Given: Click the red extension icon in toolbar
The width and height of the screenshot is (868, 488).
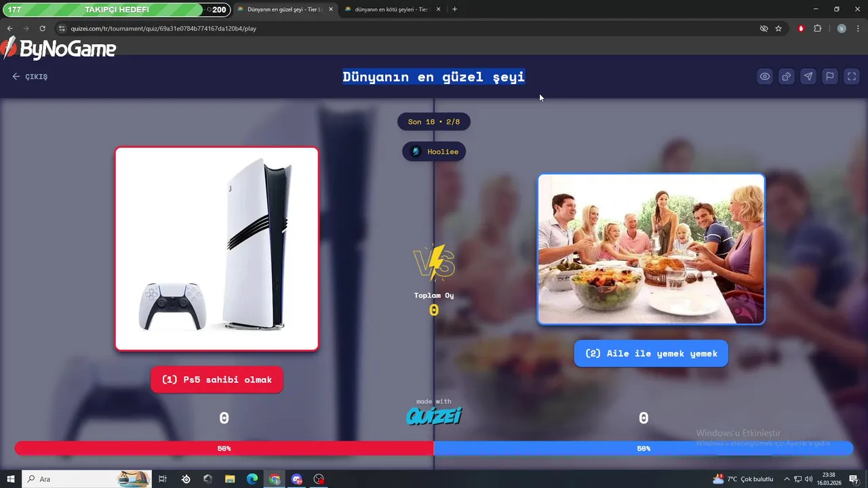Looking at the screenshot, I should click(x=802, y=28).
